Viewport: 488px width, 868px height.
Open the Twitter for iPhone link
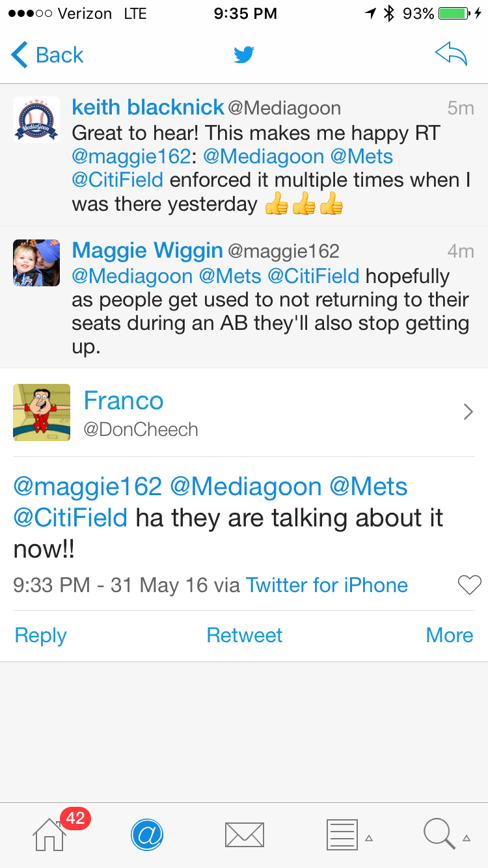click(327, 585)
